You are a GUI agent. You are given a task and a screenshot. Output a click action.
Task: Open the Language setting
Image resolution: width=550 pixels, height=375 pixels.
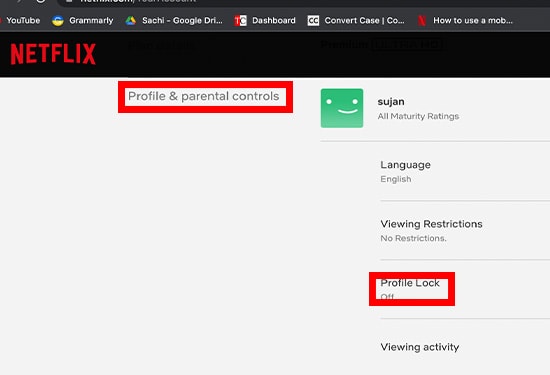[405, 165]
